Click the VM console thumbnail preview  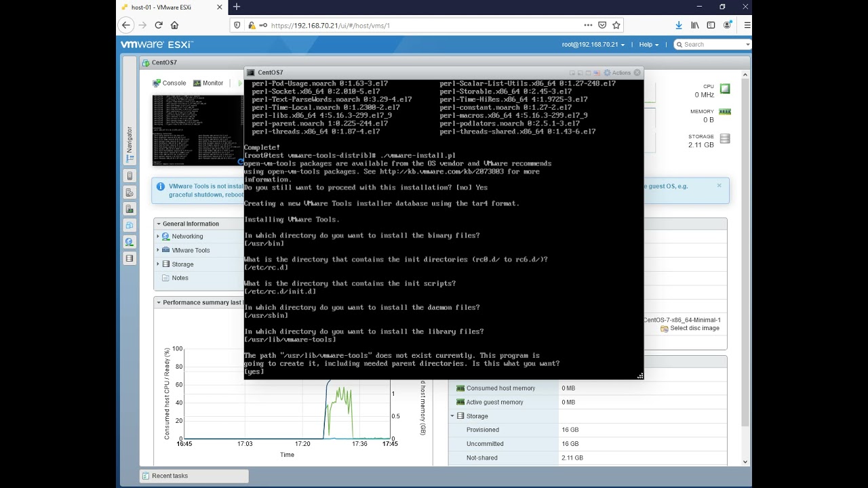198,130
